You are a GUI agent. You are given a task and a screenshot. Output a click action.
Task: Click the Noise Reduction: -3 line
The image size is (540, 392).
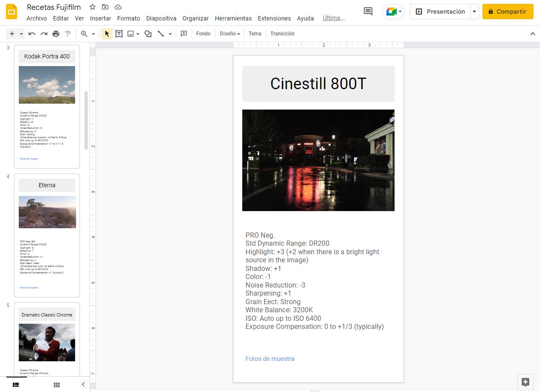click(276, 285)
